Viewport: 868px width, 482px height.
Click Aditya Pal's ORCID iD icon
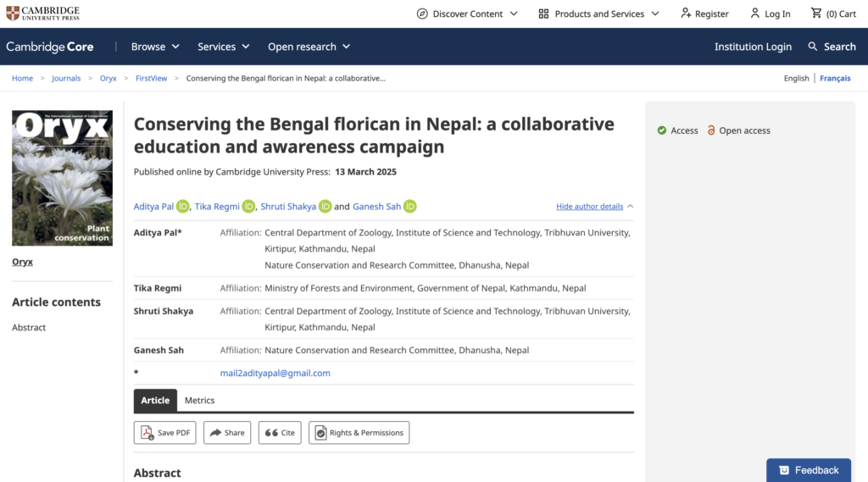[183, 207]
